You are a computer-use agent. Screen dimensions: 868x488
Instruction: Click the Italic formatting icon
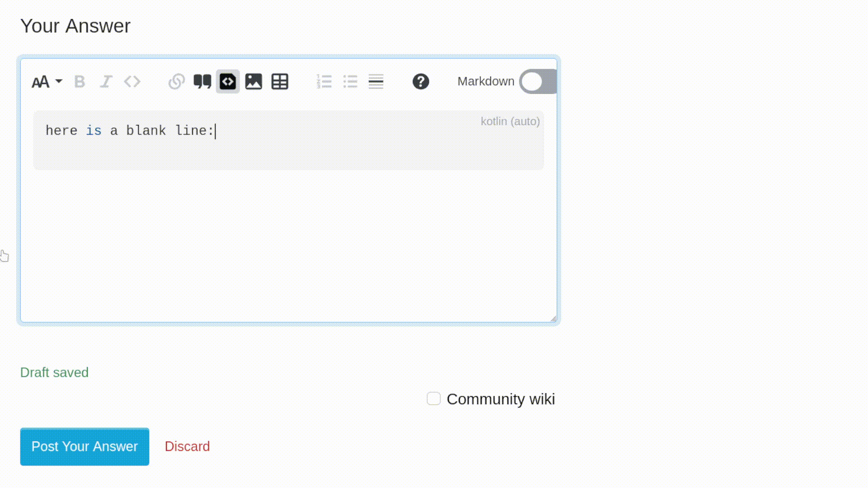click(x=106, y=82)
